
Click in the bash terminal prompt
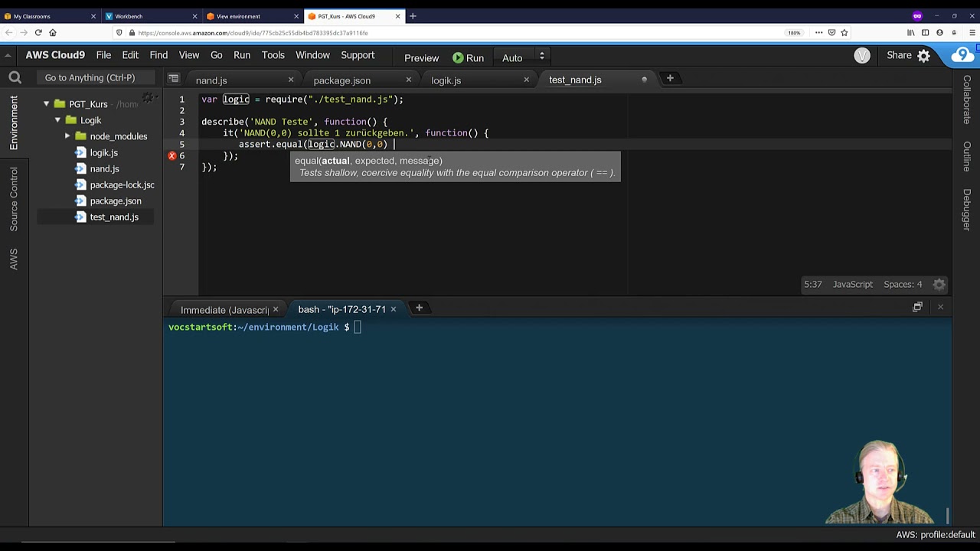(358, 327)
